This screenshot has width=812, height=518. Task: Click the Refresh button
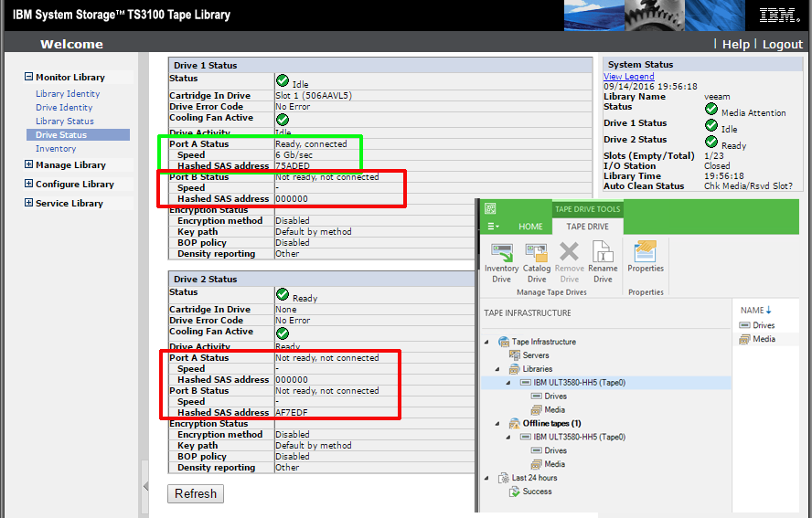[x=196, y=493]
